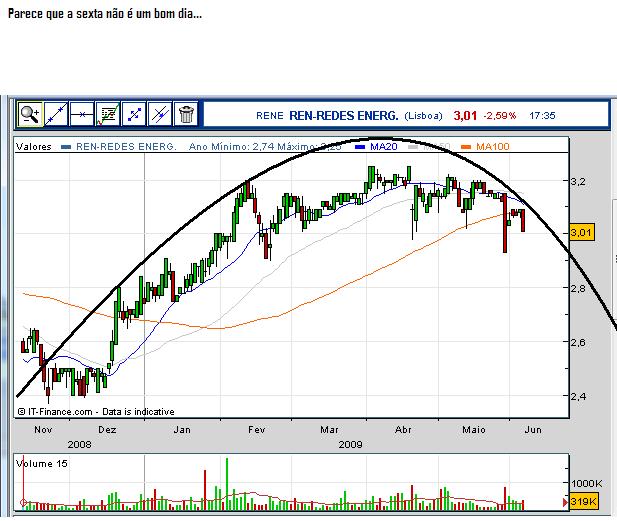
Task: Click the 2009 year label
Action: pyautogui.click(x=350, y=445)
